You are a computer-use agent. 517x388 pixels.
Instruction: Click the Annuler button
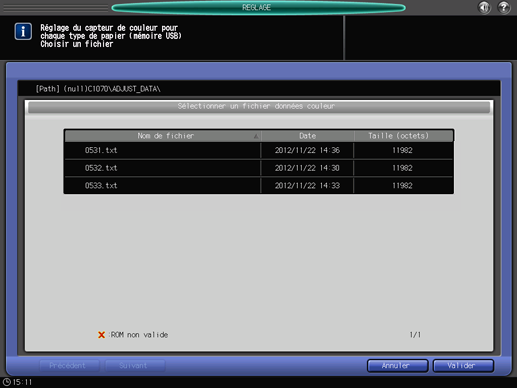[x=397, y=366]
